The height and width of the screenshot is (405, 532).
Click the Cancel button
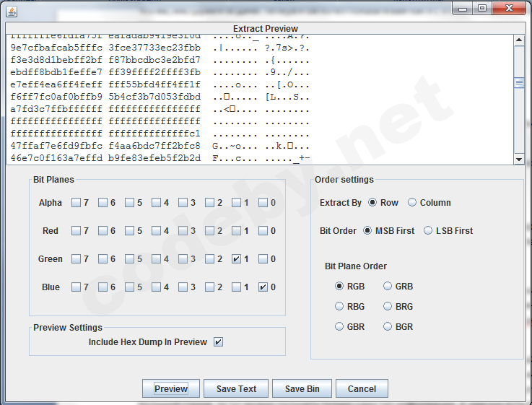(x=362, y=388)
